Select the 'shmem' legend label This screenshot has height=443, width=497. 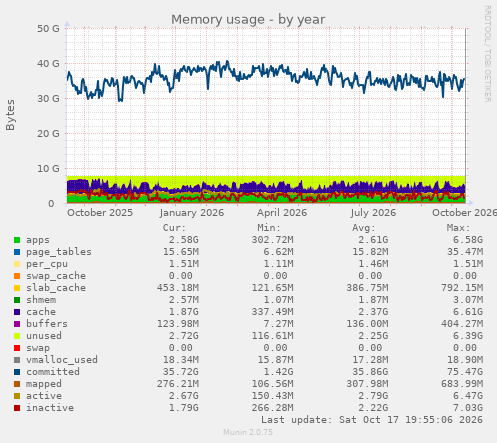[x=41, y=300]
